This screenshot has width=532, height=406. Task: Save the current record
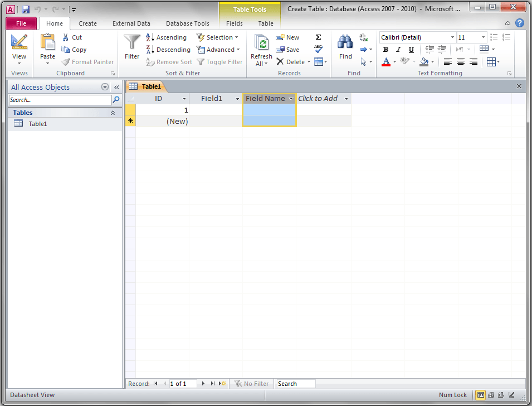[287, 50]
